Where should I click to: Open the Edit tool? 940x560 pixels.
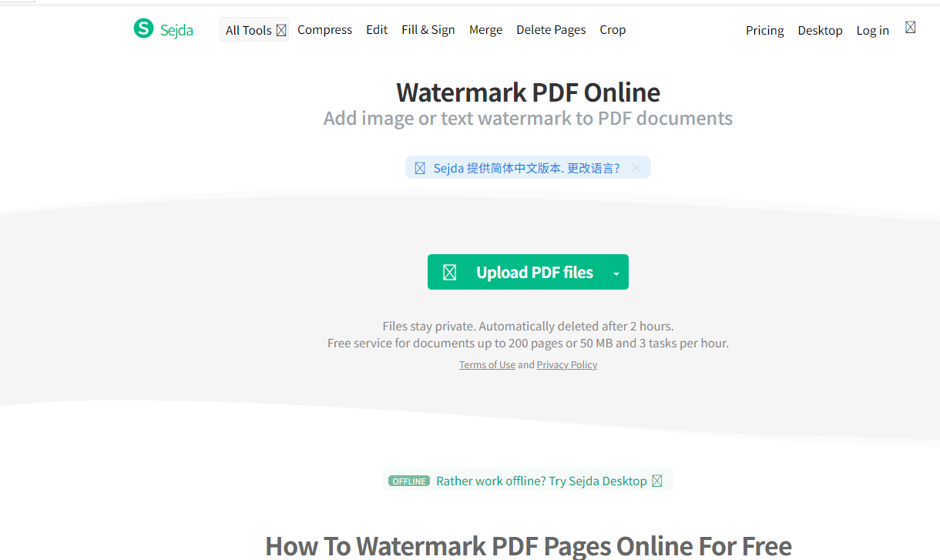(377, 29)
